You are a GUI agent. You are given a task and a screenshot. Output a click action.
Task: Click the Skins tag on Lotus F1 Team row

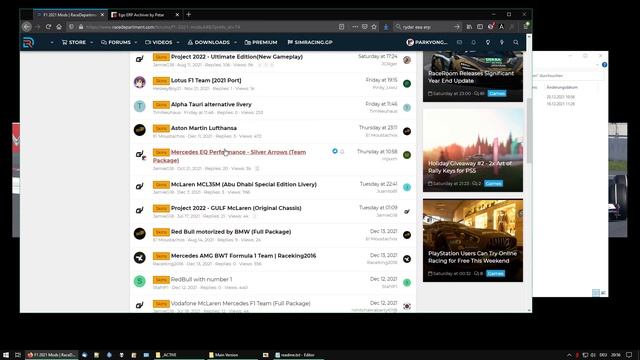pos(161,81)
